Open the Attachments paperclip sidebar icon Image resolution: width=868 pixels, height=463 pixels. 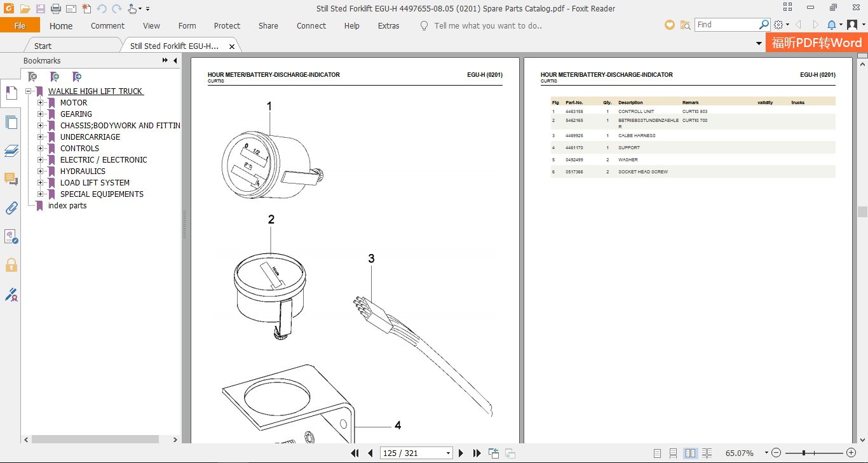tap(11, 208)
